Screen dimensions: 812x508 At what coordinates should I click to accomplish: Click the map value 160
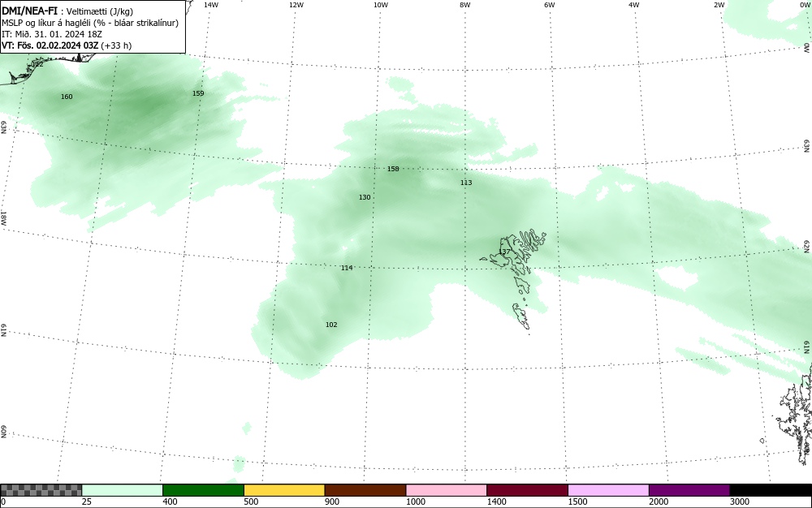click(67, 97)
